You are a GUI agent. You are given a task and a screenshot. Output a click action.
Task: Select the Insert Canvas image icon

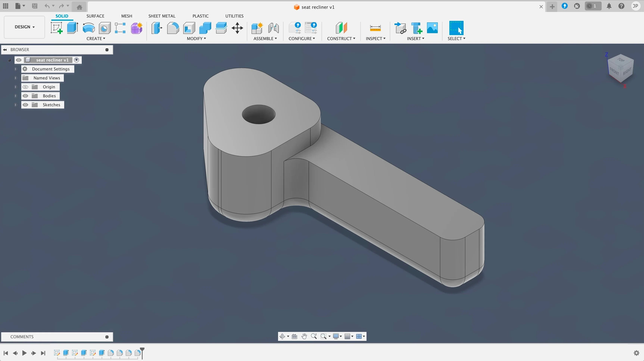coord(432,28)
